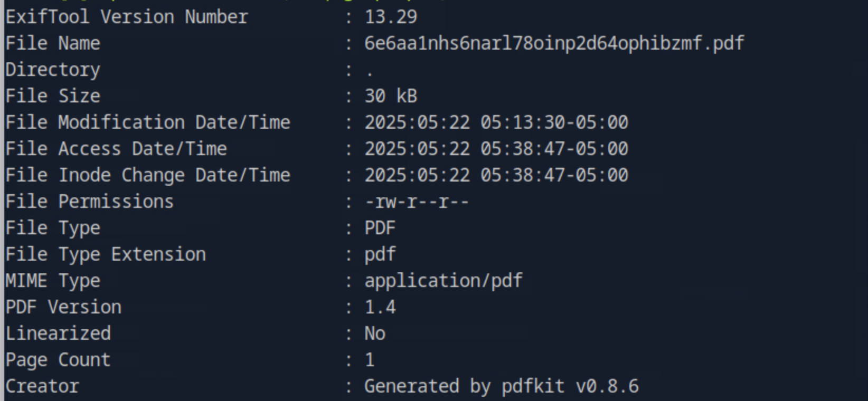Click the 05:13:30 modification timestamp value
This screenshot has height=401, width=868.
pyautogui.click(x=496, y=122)
